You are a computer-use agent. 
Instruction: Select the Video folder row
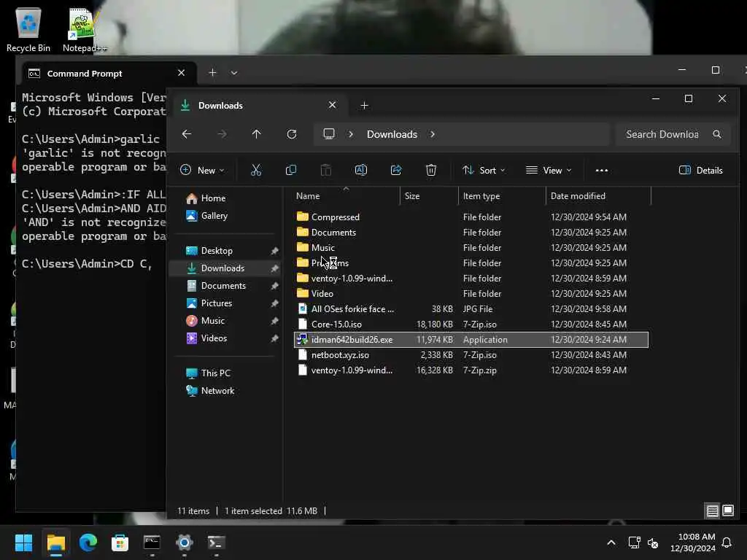coord(471,294)
